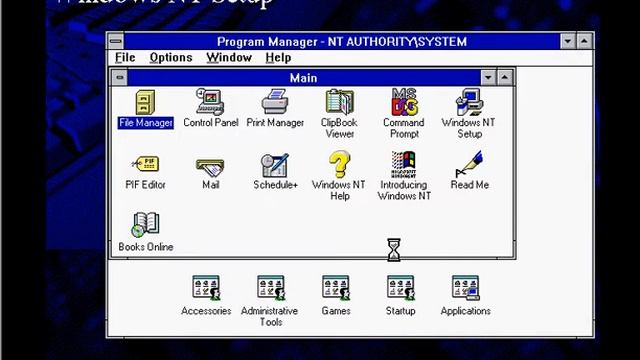Open the Main group control menu box
Screen dimensions: 640x360
click(x=120, y=78)
